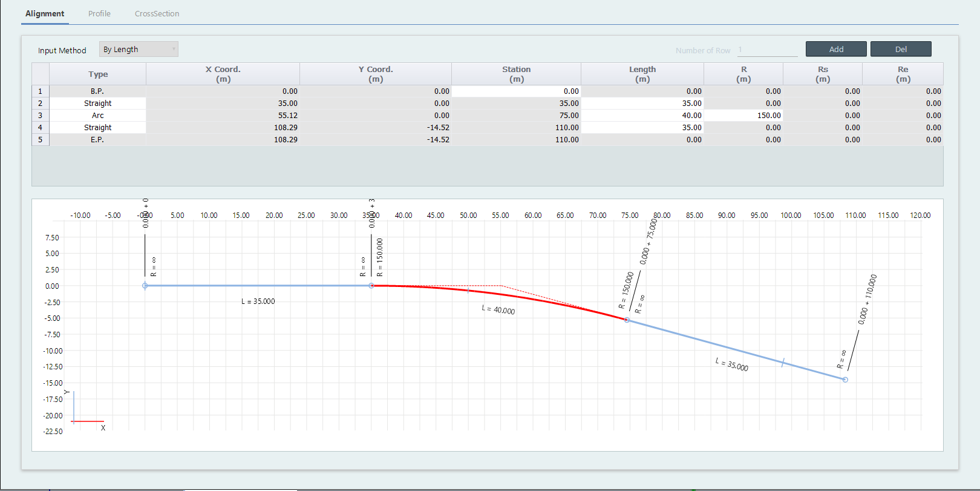Screen dimensions: 980x491
Task: Click the Arc radius cell 150.00
Action: pyautogui.click(x=743, y=116)
